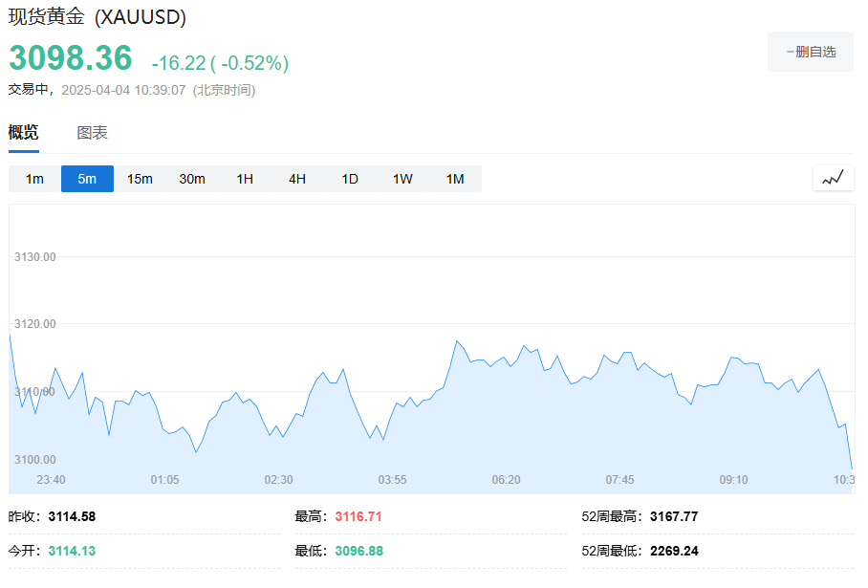Click the 交易中 trading status text
The width and height of the screenshot is (868, 588).
tap(28, 90)
